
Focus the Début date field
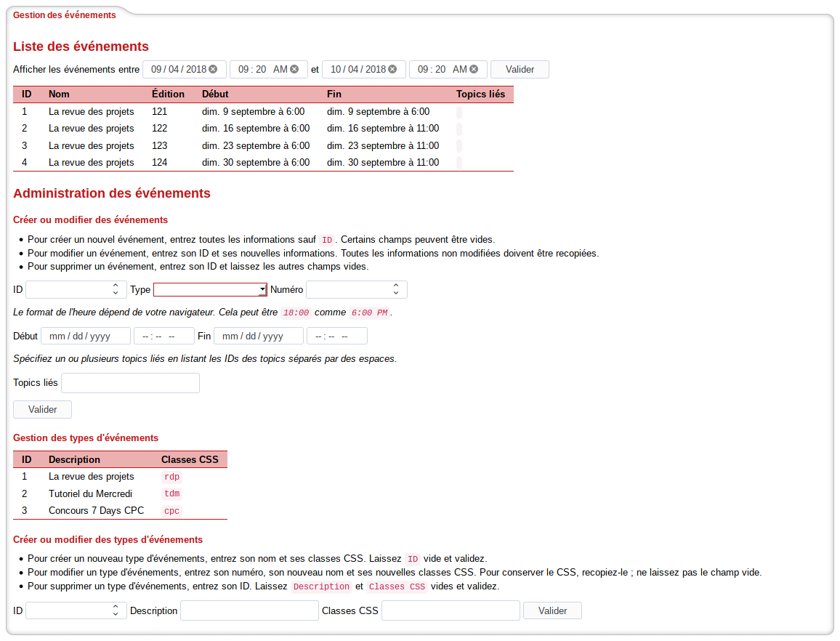86,336
